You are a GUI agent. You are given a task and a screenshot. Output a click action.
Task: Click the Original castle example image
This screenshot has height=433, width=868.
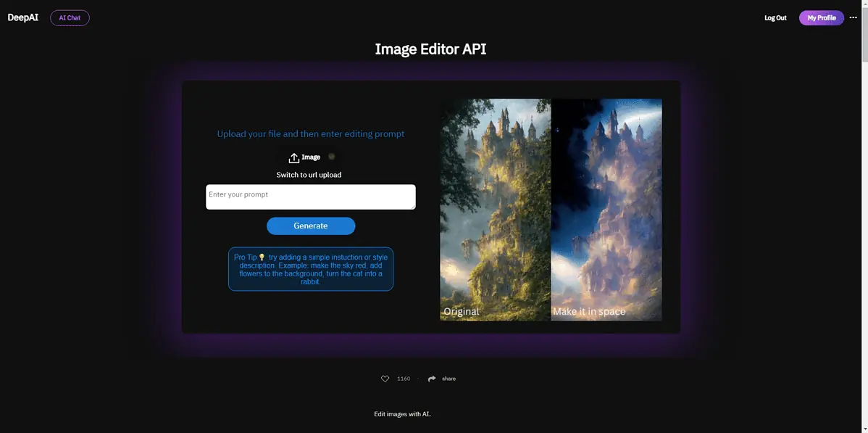coord(496,210)
